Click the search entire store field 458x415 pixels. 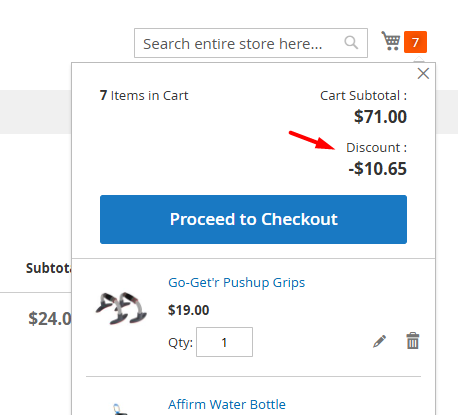coord(251,43)
